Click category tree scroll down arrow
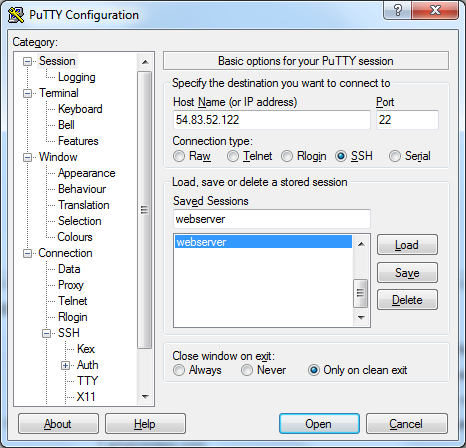The width and height of the screenshot is (466, 448). tap(145, 397)
